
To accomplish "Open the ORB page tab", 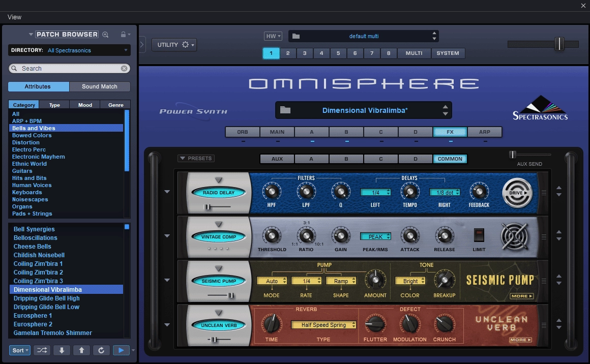I will (242, 132).
